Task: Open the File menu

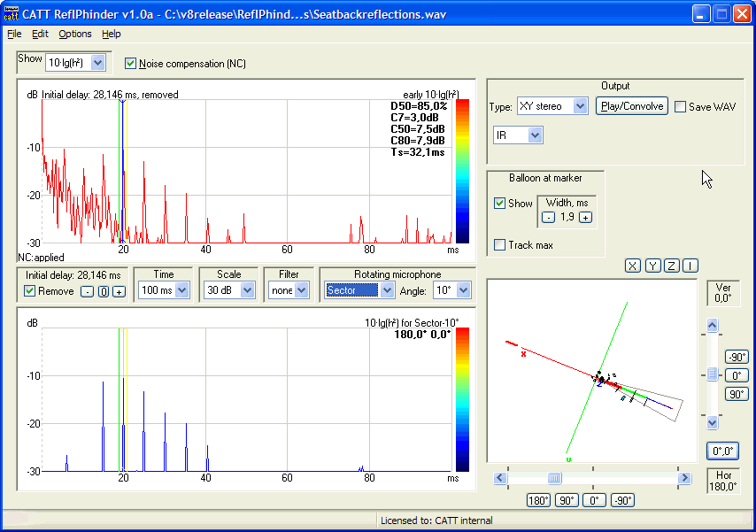Action: pos(14,34)
